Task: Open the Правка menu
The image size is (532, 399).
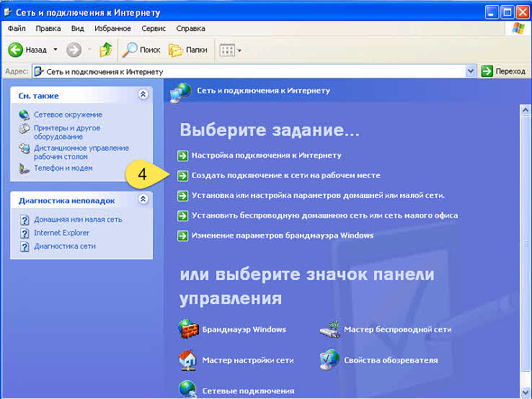Action: [x=48, y=29]
